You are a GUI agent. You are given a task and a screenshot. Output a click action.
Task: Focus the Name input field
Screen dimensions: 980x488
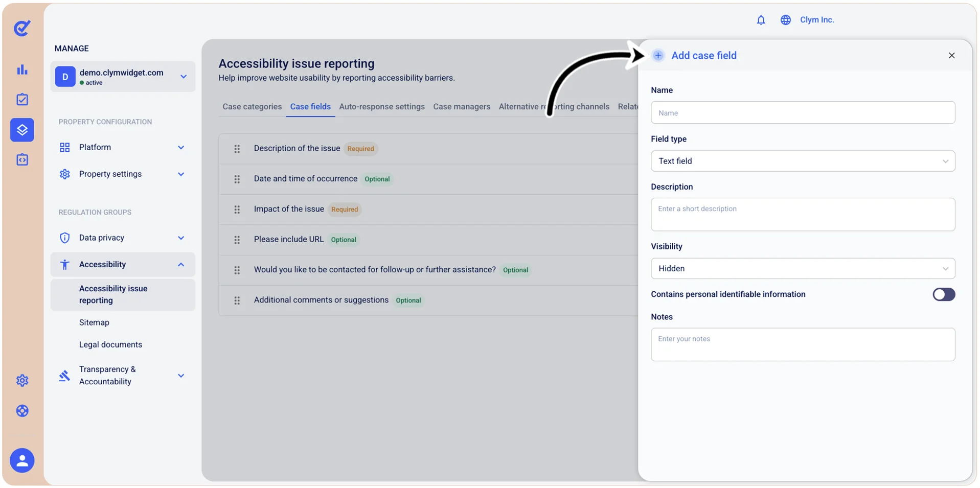click(x=803, y=113)
